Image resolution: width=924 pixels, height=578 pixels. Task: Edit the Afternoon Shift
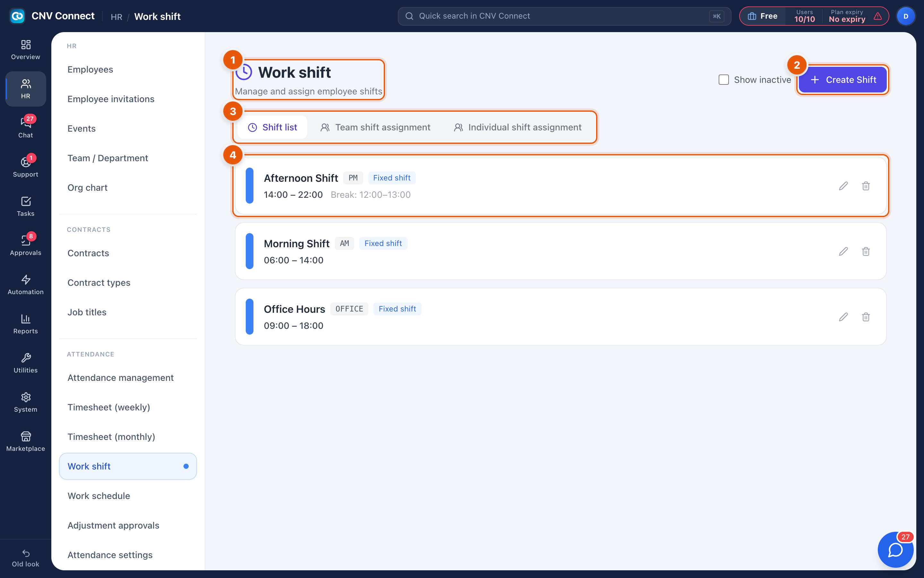pyautogui.click(x=843, y=186)
